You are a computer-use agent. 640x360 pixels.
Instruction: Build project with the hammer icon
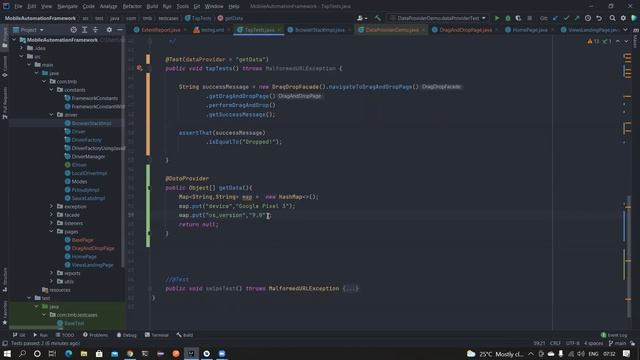(x=378, y=18)
